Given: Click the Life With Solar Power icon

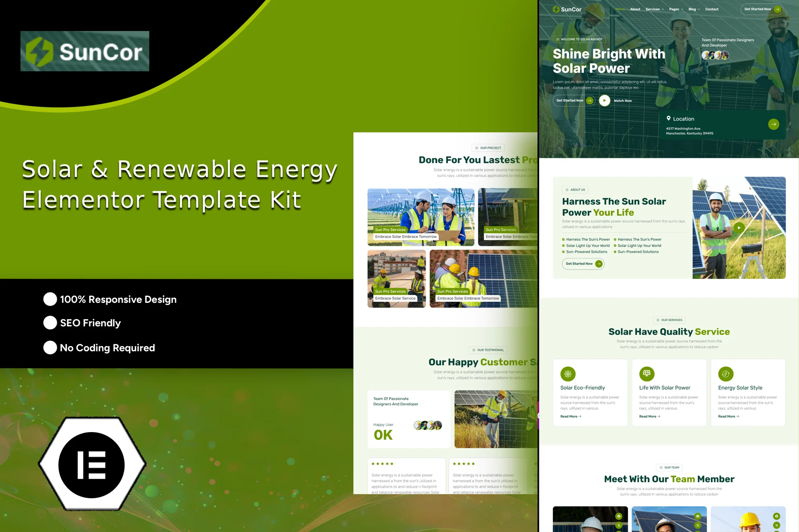Looking at the screenshot, I should (646, 374).
